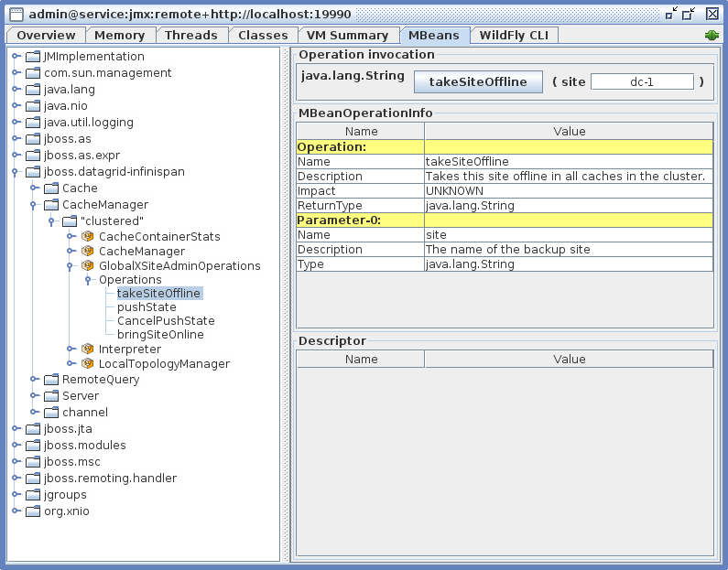Go to the Threads tab
Image resolution: width=728 pixels, height=570 pixels.
tap(191, 36)
